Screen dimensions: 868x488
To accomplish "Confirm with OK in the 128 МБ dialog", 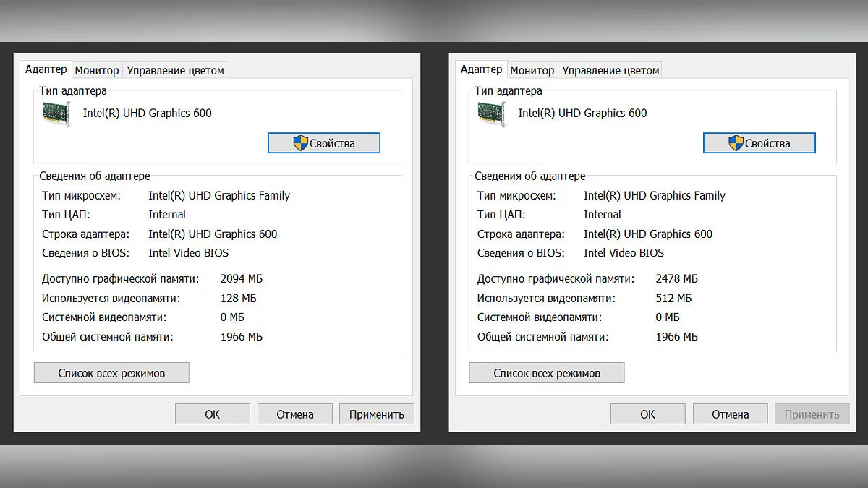I will [x=212, y=414].
